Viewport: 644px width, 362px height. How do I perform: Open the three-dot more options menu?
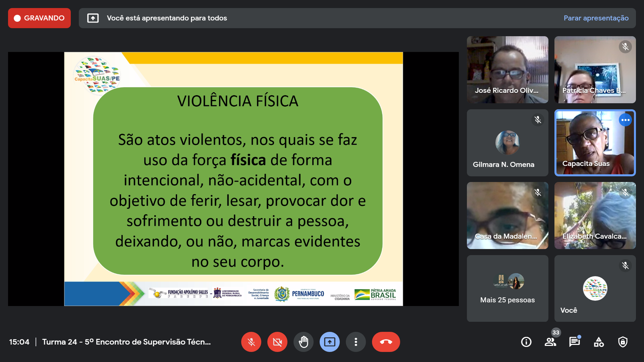point(356,342)
